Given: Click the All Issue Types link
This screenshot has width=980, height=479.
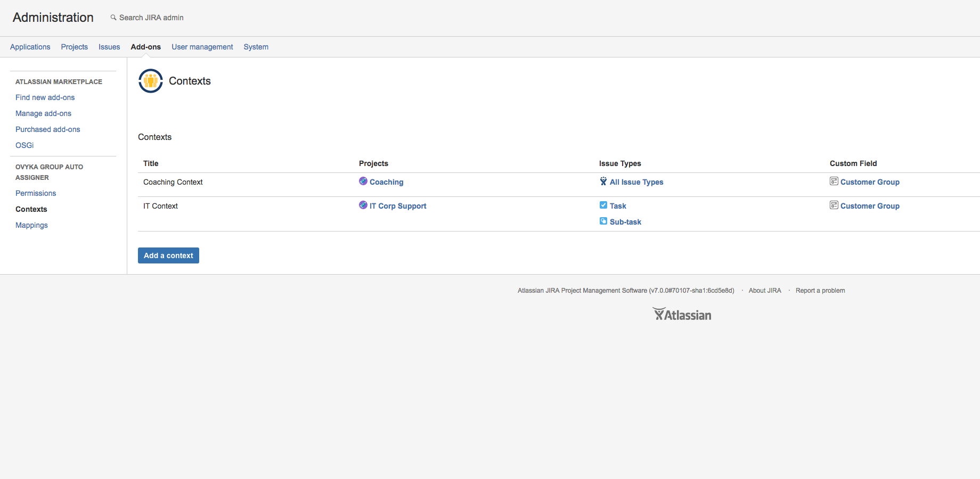Looking at the screenshot, I should click(636, 182).
